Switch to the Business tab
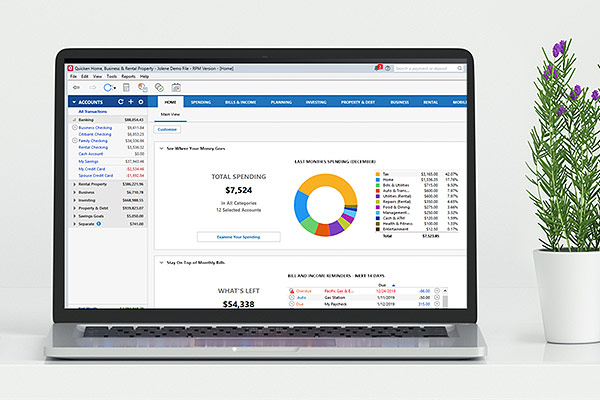Viewport: 600px width, 400px height. [399, 102]
